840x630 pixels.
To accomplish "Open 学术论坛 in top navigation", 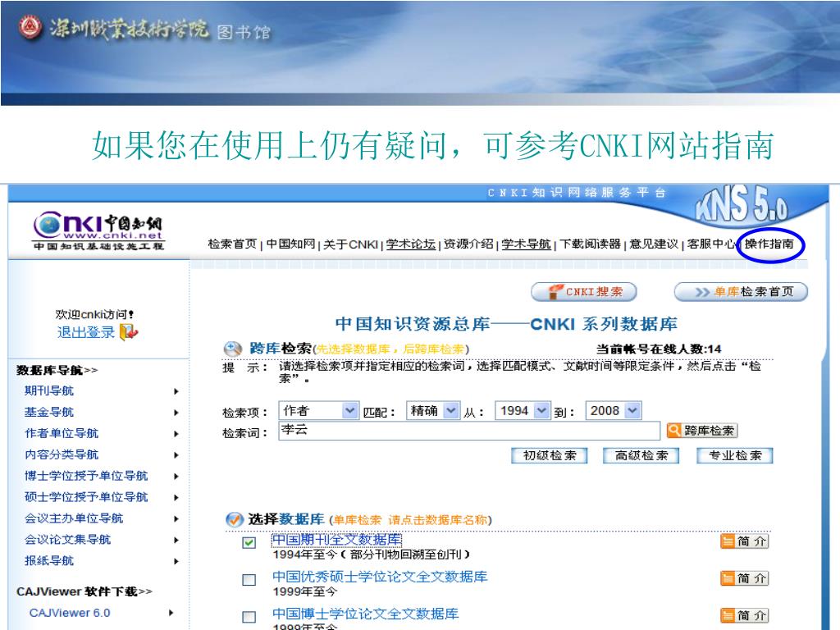I will [x=410, y=244].
